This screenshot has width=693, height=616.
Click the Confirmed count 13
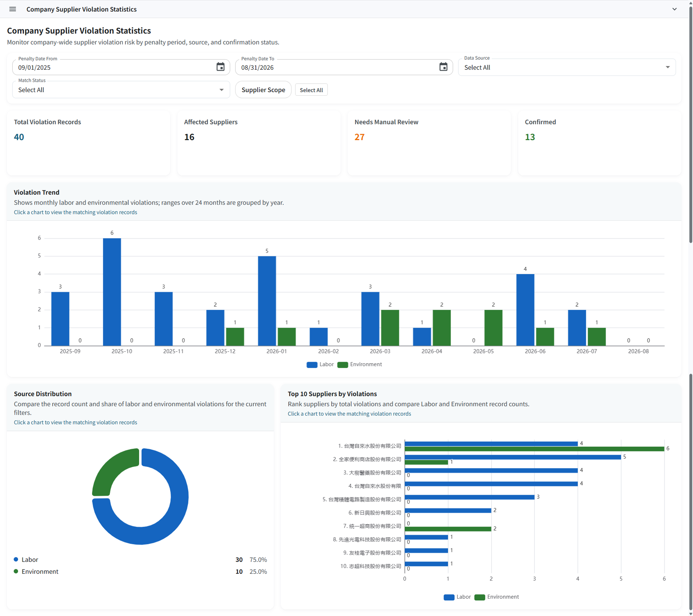[530, 137]
